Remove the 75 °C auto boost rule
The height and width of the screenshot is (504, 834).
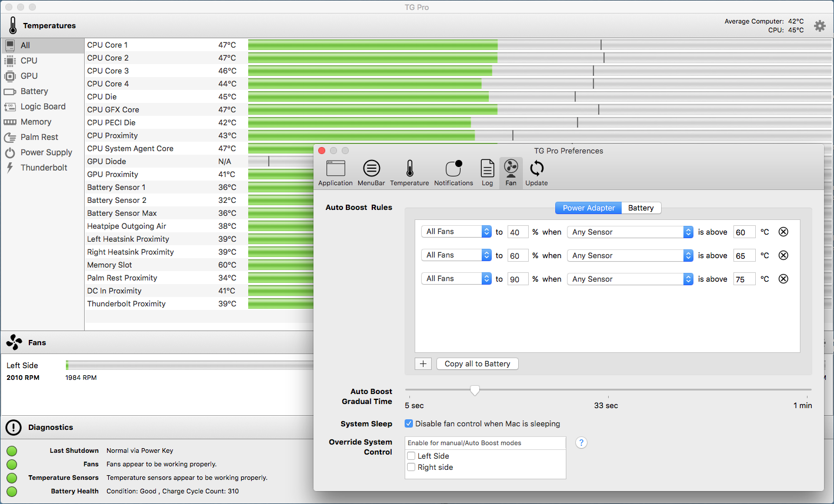point(783,279)
